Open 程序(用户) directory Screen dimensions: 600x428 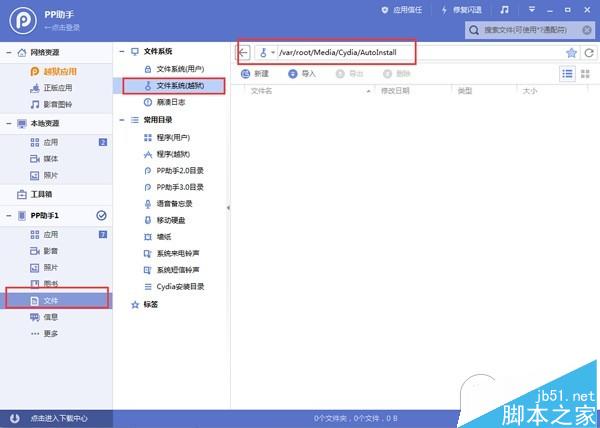(167, 138)
